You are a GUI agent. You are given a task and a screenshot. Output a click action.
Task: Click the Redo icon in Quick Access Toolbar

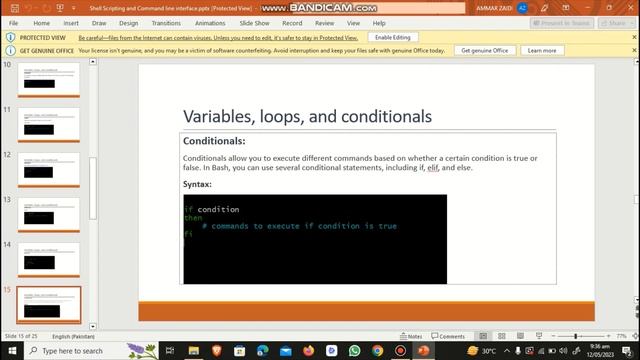(47, 8)
